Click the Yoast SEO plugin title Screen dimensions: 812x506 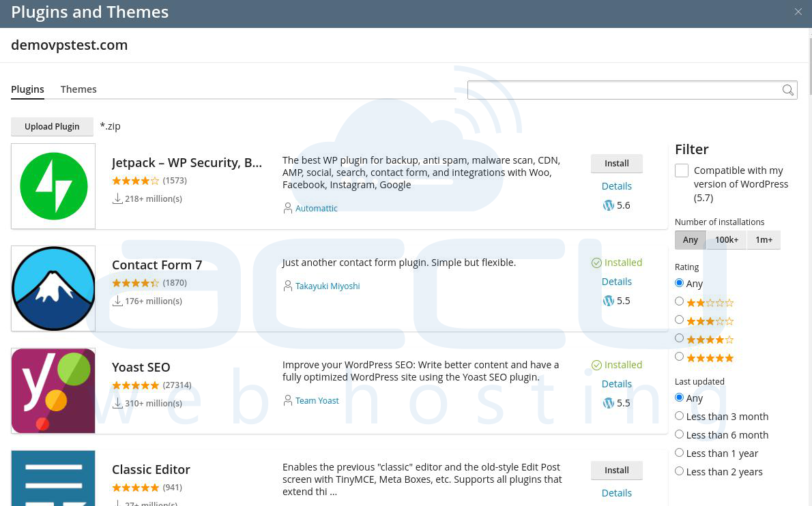coord(141,368)
